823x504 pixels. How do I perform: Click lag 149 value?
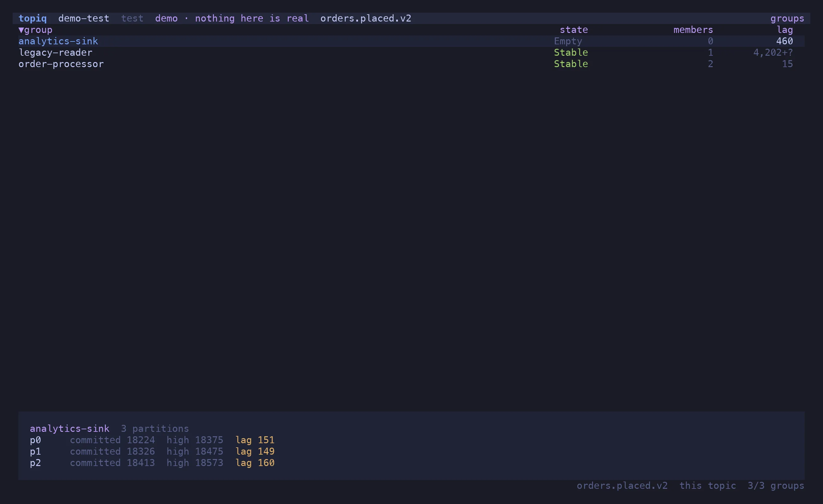(254, 451)
